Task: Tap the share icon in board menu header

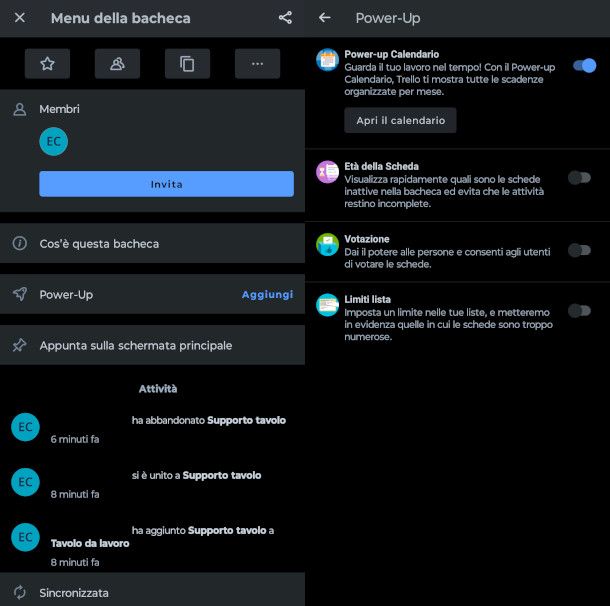Action: tap(285, 18)
